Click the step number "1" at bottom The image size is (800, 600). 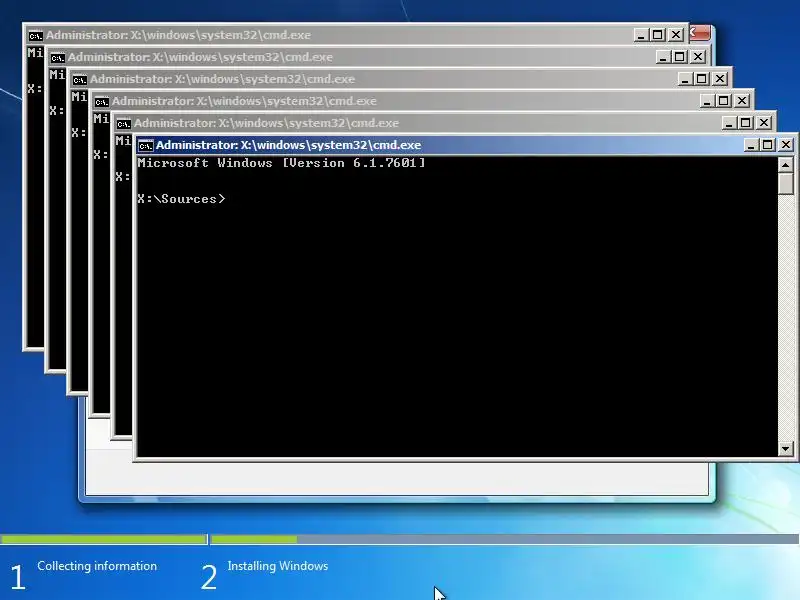pyautogui.click(x=18, y=577)
